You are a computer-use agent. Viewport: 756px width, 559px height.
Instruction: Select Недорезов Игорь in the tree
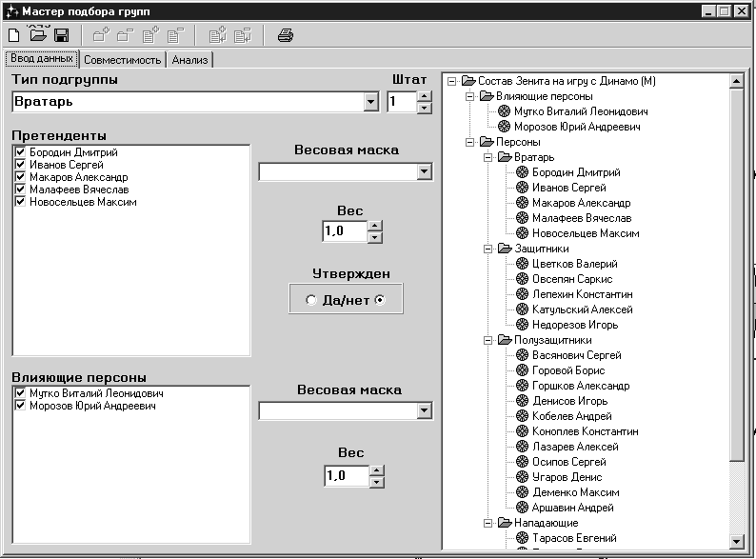point(575,325)
